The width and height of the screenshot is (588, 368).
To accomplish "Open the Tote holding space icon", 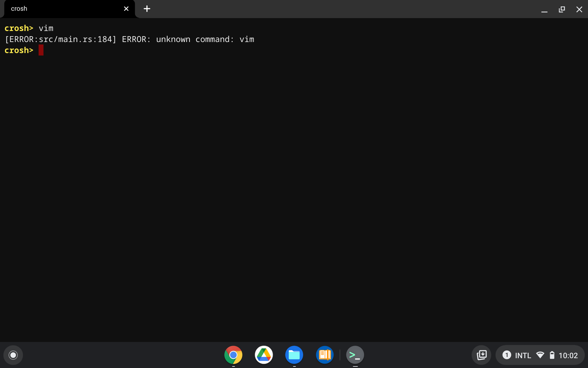I will [481, 355].
